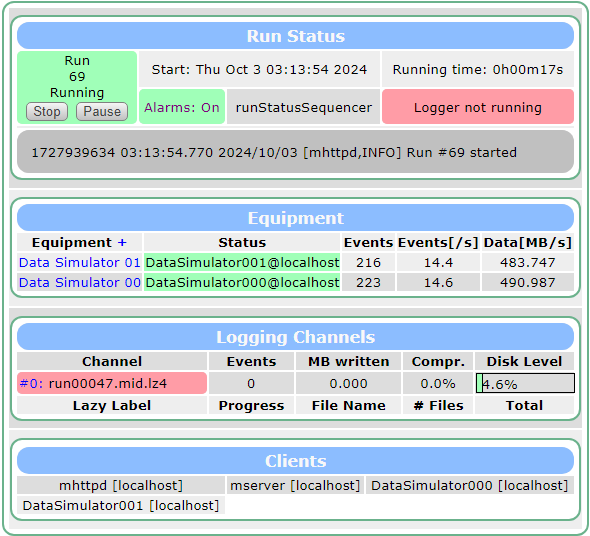Pause run 69

point(102,111)
